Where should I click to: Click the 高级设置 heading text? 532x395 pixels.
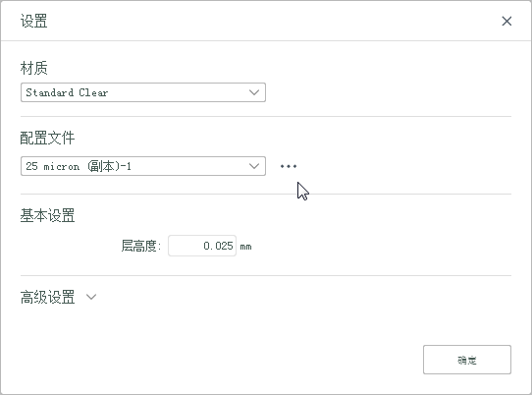(47, 297)
